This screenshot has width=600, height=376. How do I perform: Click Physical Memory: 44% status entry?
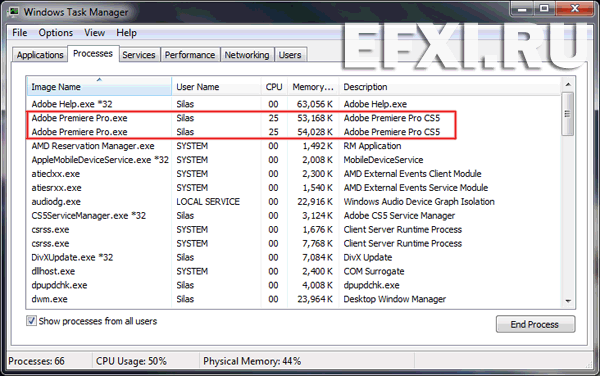point(252,361)
